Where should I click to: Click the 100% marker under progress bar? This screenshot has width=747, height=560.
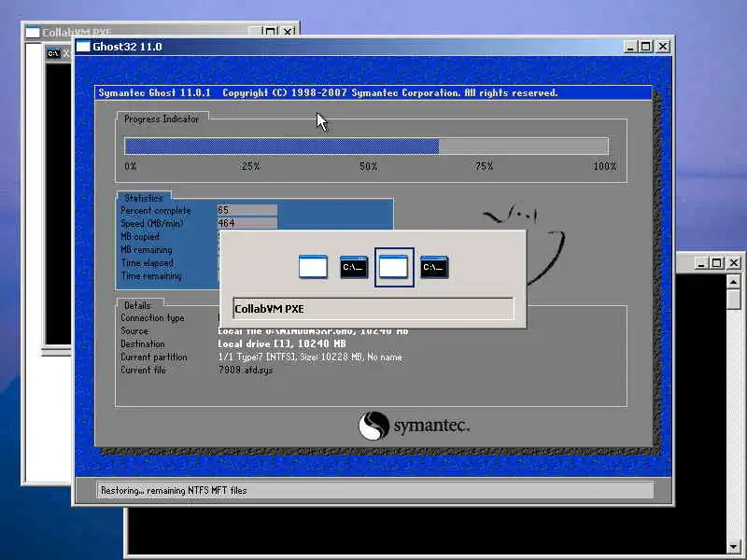[x=604, y=166]
